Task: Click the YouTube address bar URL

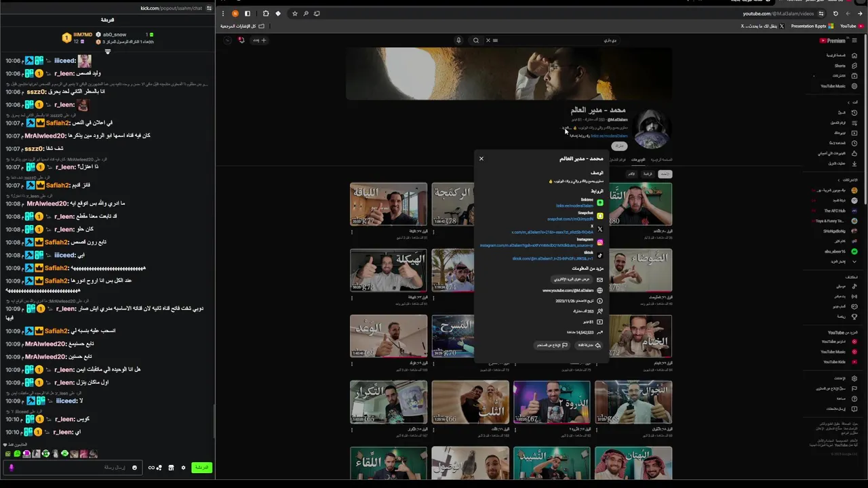Action: coord(778,14)
